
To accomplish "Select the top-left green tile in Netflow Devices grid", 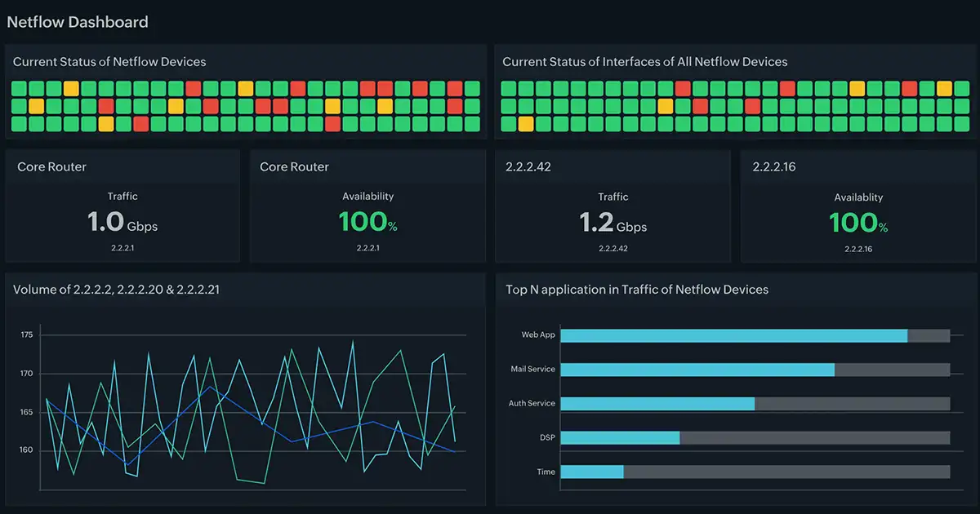I will (19, 88).
